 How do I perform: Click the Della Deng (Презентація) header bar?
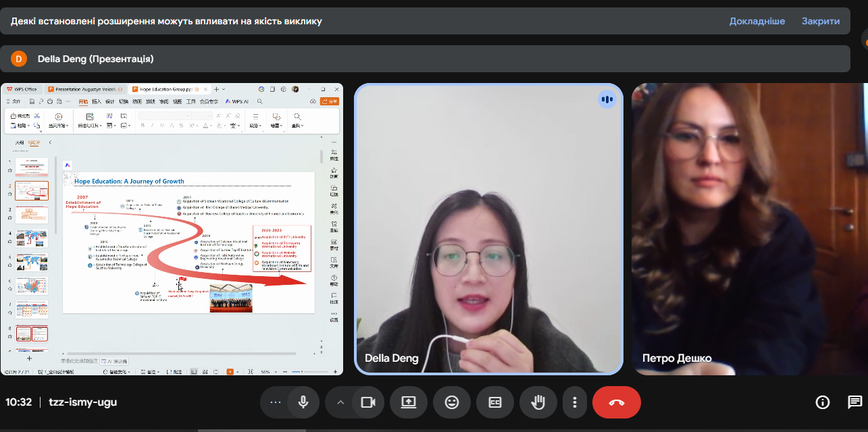pos(425,59)
